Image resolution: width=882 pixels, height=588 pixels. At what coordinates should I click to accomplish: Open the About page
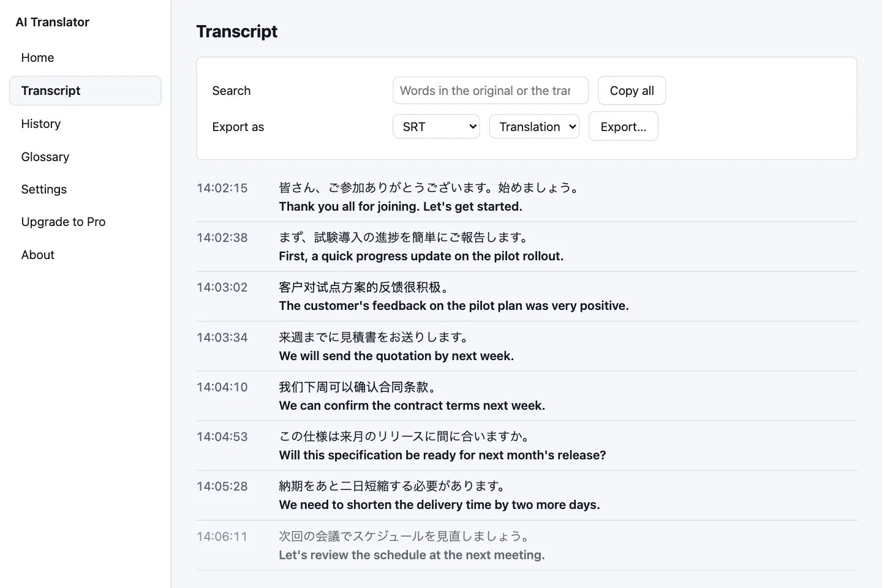coord(85,255)
